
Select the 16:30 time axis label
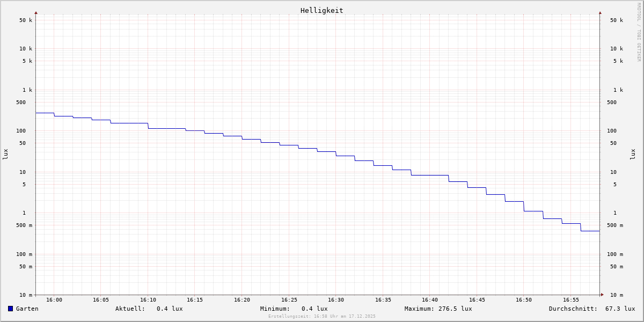tap(336, 300)
